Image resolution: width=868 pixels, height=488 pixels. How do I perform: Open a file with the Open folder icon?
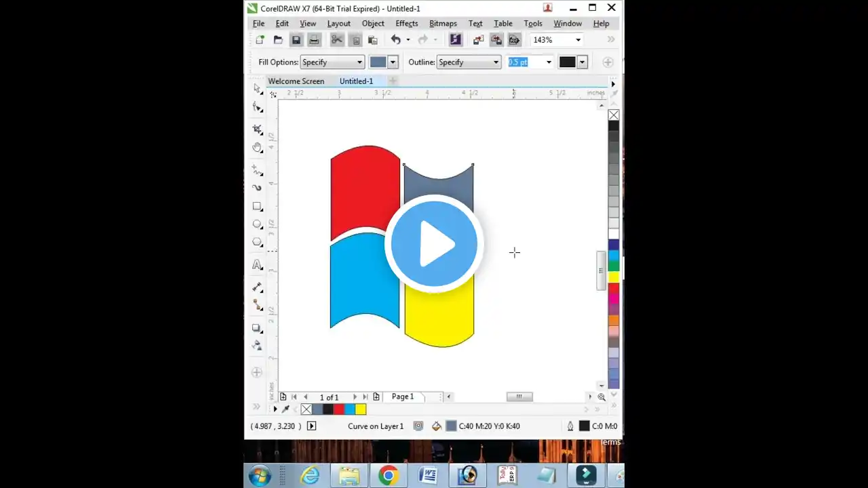pyautogui.click(x=278, y=40)
